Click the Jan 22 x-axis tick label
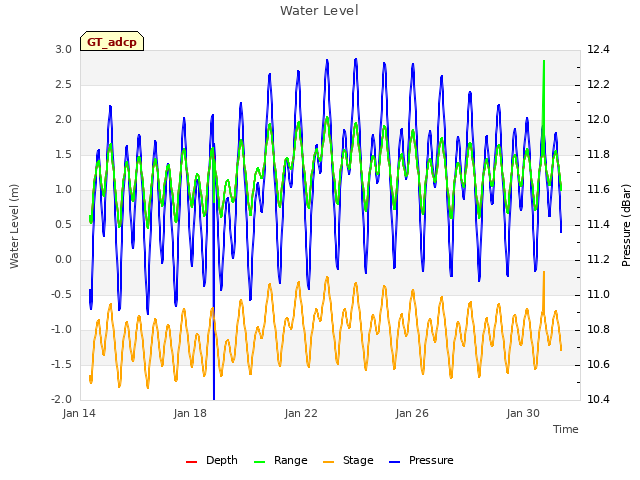 coord(301,413)
